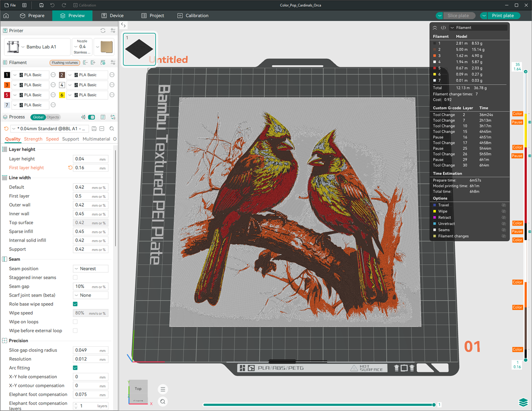Image resolution: width=532 pixels, height=411 pixels.
Task: Click the Print plate button
Action: pos(503,16)
